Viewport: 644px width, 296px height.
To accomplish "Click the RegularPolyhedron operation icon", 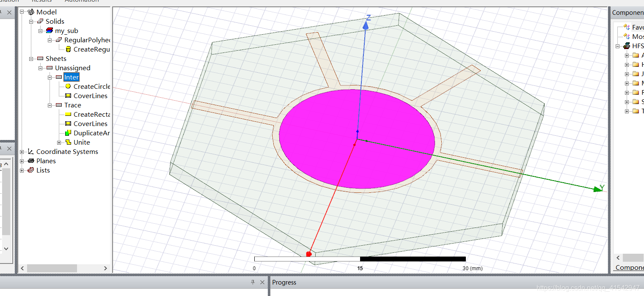I will coord(59,40).
